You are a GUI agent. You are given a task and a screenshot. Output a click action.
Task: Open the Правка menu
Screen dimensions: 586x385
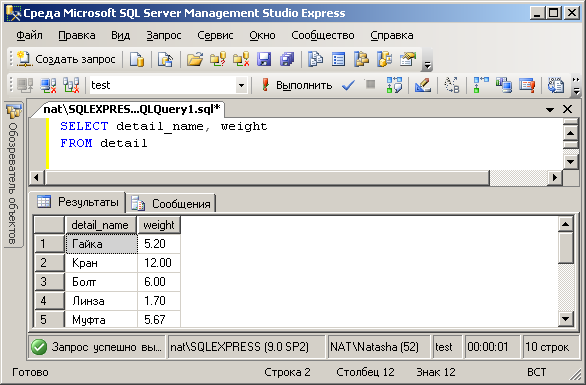pos(77,36)
